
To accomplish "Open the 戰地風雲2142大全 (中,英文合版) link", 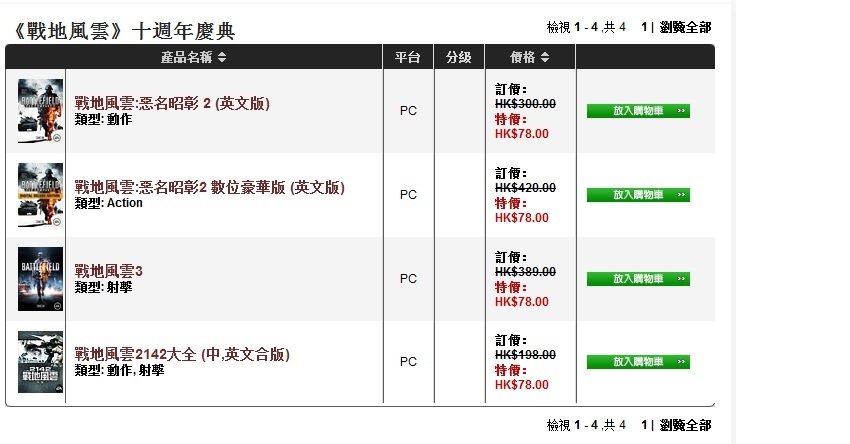I will (x=182, y=354).
